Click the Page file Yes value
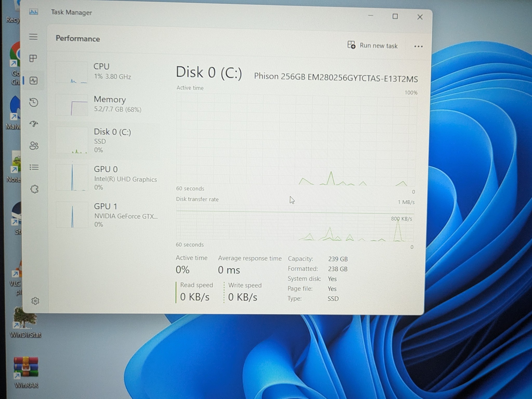 coord(332,289)
